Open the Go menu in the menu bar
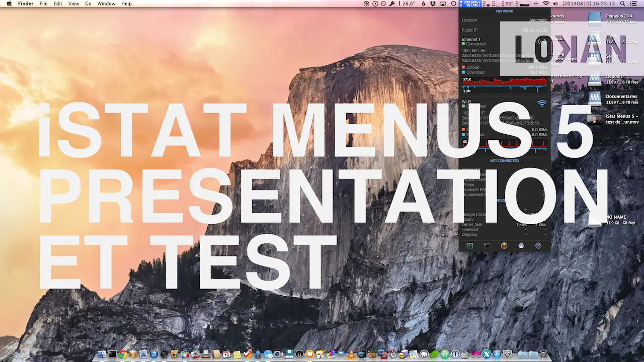The width and height of the screenshot is (644, 362). (x=88, y=4)
